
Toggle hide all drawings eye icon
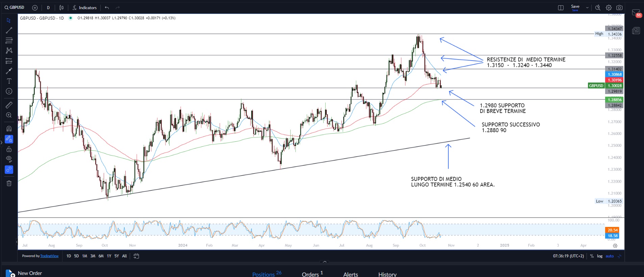point(9,159)
